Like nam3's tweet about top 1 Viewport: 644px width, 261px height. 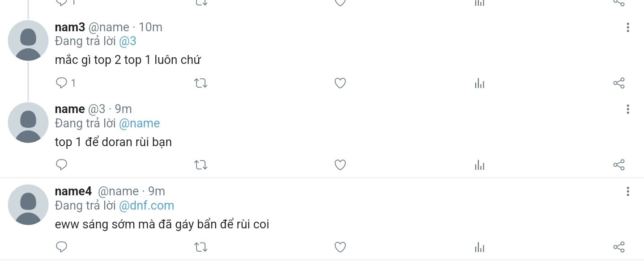340,83
